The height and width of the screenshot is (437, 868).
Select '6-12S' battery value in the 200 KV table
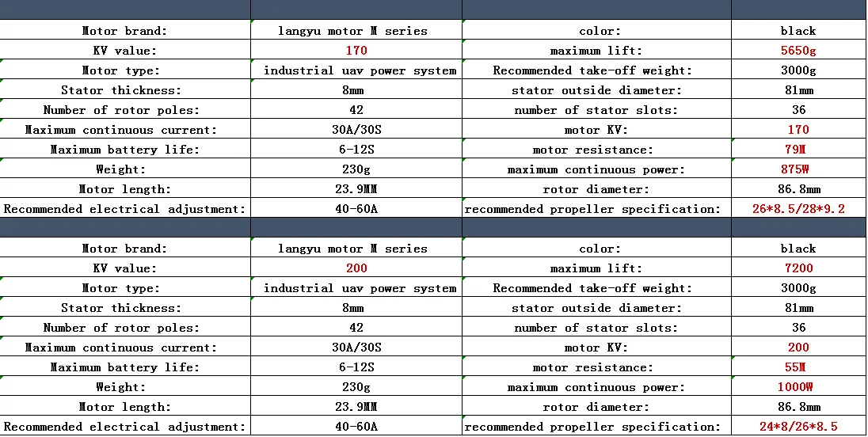(x=356, y=367)
